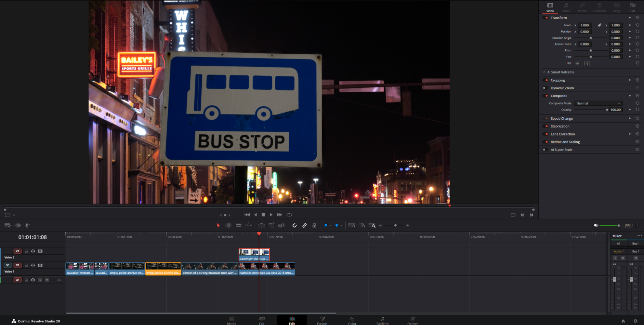Screen dimensions: 644x325
Task: Disable Stabilization in the inspector
Action: click(x=546, y=126)
